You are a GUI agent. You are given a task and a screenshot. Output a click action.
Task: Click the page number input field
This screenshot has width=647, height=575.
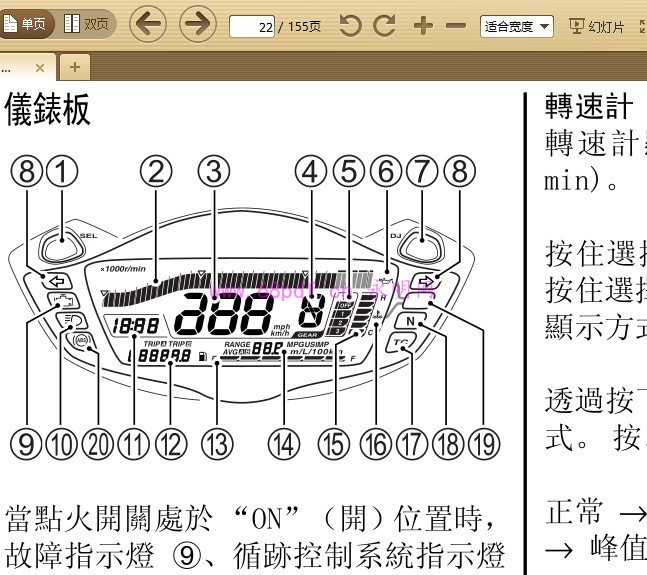(252, 25)
